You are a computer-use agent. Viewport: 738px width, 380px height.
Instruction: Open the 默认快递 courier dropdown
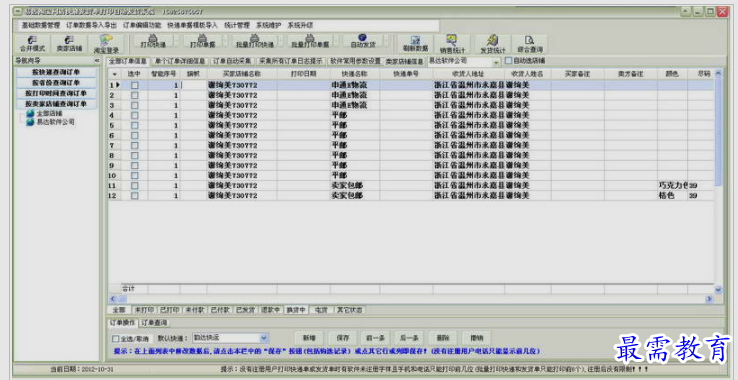tap(264, 338)
